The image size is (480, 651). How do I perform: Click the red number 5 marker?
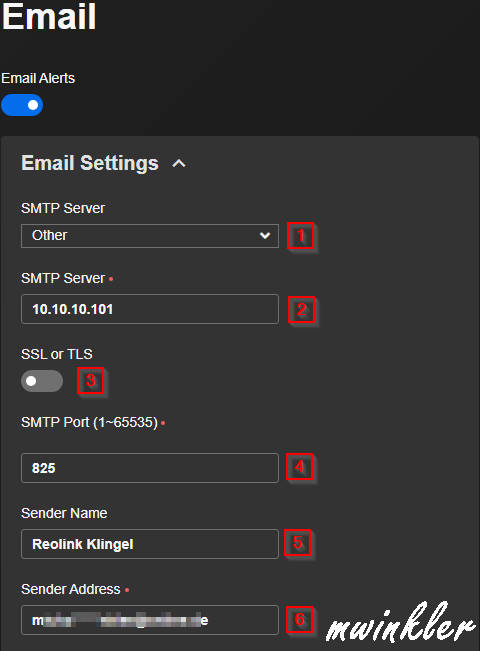[298, 543]
